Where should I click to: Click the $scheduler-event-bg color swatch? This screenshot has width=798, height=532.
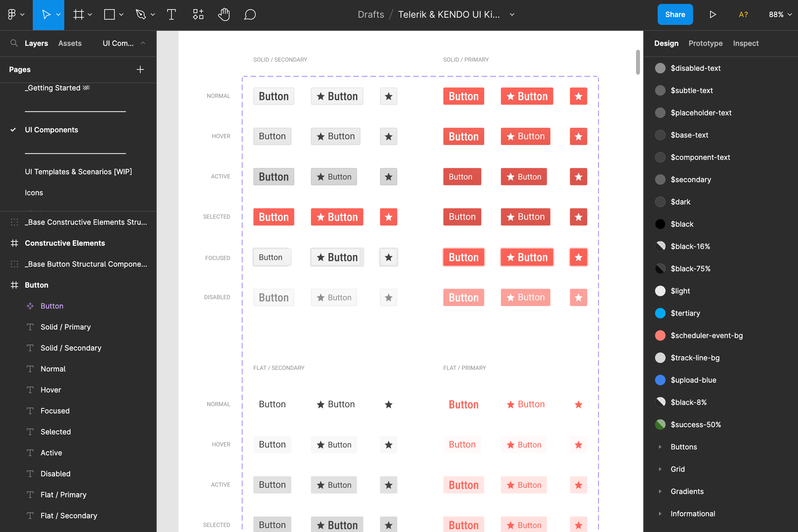point(660,335)
